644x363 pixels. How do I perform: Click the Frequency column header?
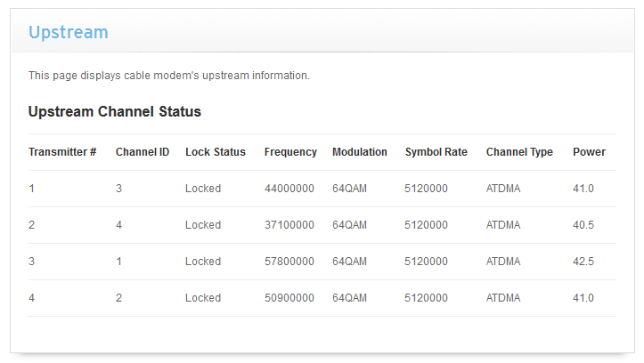pos(290,152)
